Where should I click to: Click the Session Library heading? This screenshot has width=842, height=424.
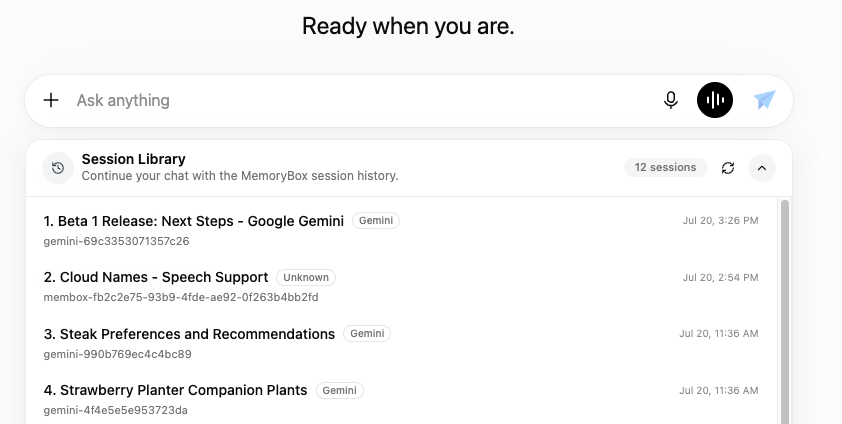pos(134,159)
